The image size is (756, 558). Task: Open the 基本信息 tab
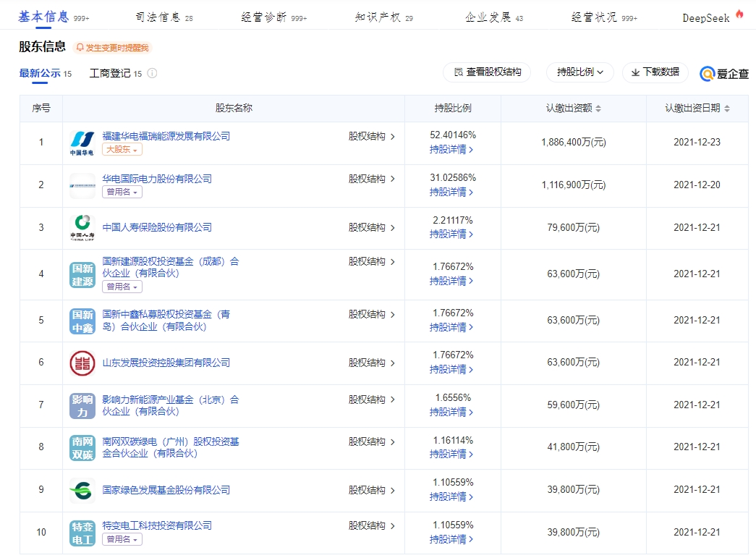(x=54, y=17)
